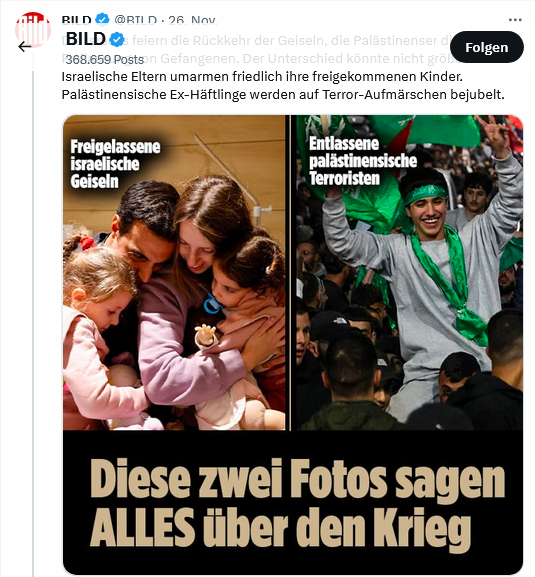Click the large BILD account title
Image resolution: width=535 pixels, height=577 pixels.
click(86, 39)
